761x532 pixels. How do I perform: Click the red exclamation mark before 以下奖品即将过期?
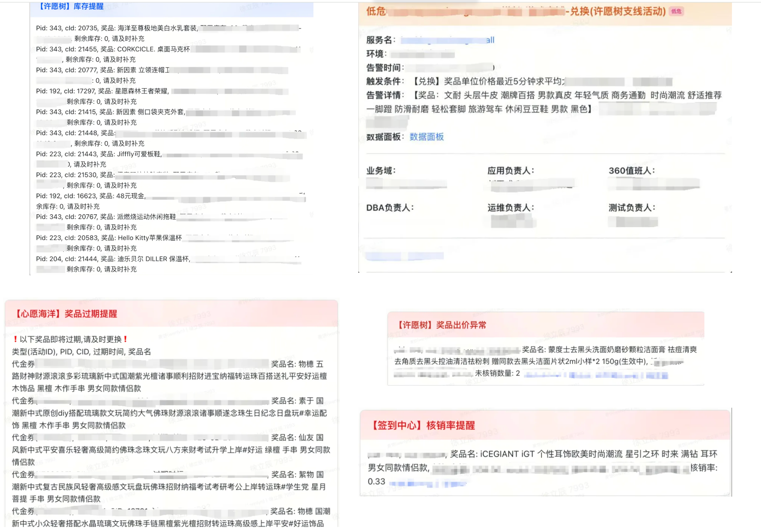[15, 339]
